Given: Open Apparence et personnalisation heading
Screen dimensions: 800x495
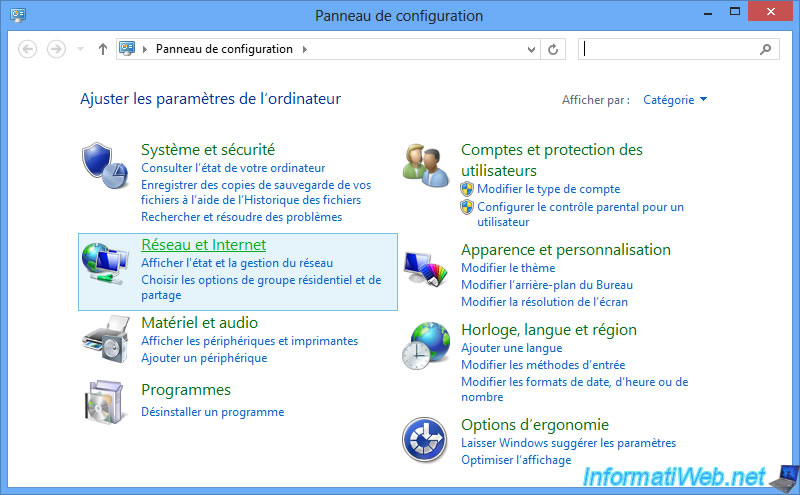Looking at the screenshot, I should [566, 250].
